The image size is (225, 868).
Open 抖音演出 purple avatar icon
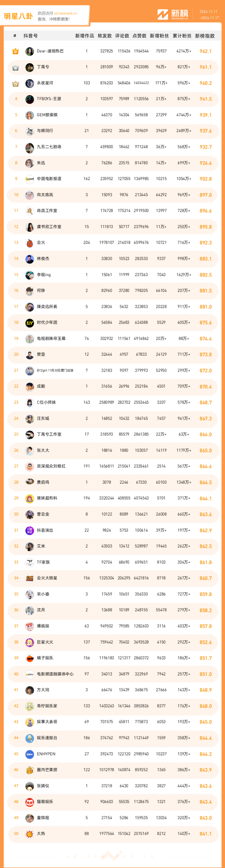click(30, 530)
